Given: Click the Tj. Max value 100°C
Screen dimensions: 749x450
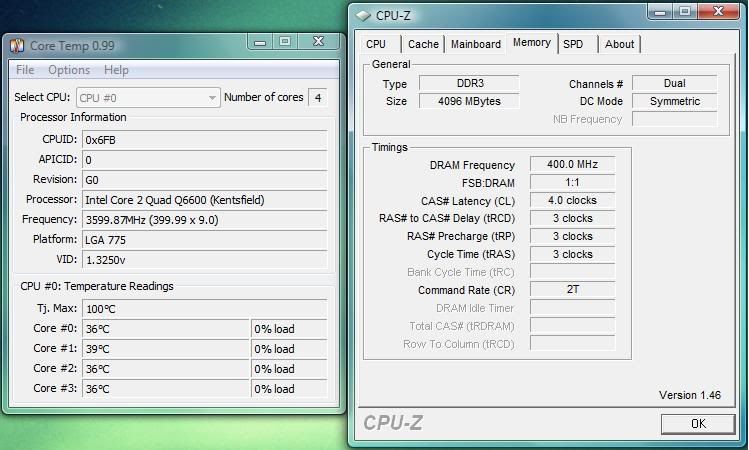Looking at the screenshot, I should click(x=204, y=309).
